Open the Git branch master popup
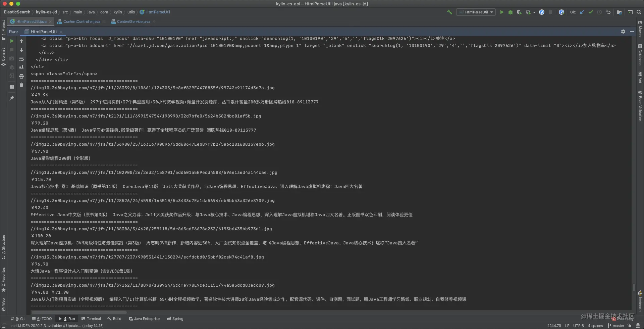The width and height of the screenshot is (644, 329). pos(616,326)
